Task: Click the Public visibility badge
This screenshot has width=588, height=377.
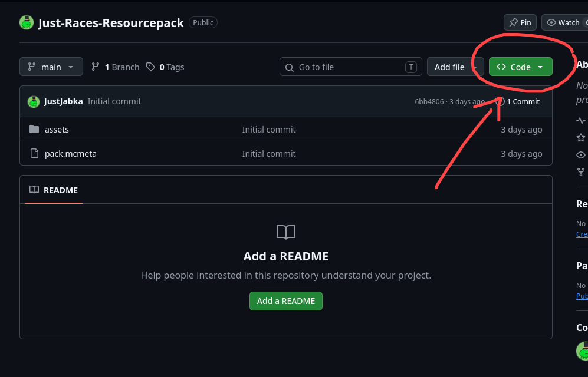Action: pos(203,22)
